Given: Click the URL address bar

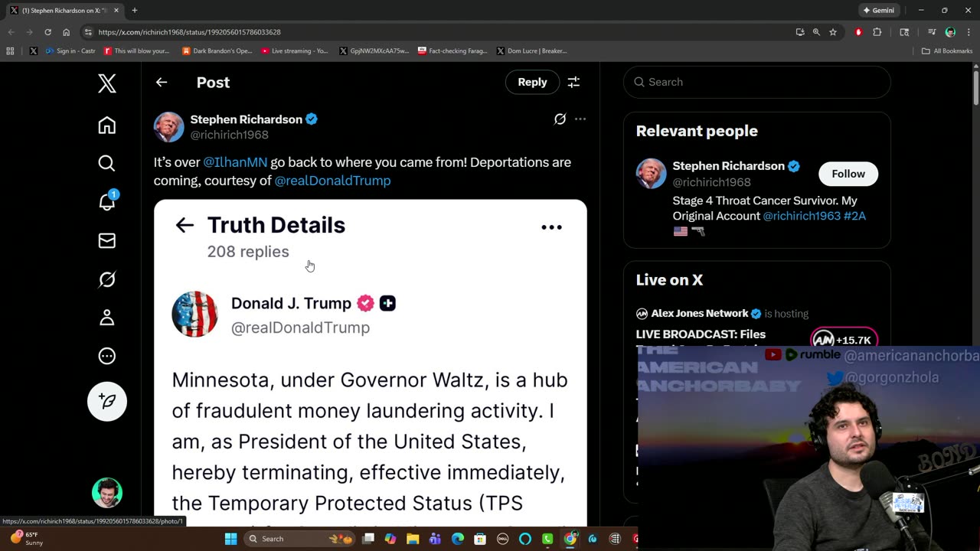Looking at the screenshot, I should pos(436,32).
